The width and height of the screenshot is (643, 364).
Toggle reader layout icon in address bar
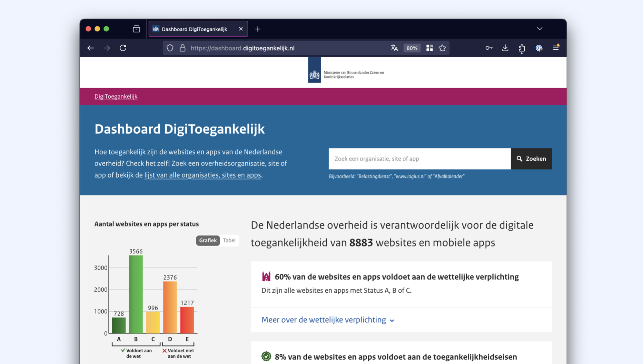[429, 48]
